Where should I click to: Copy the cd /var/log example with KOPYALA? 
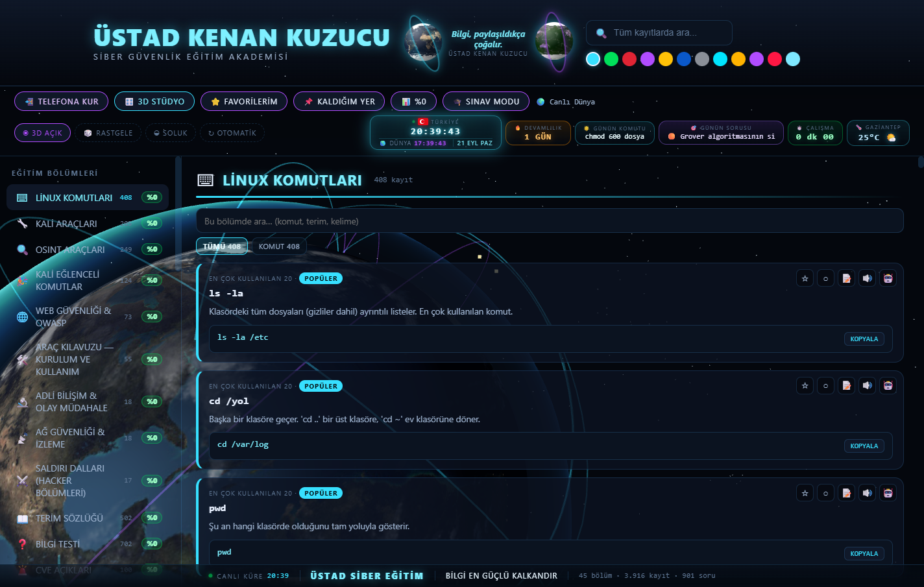[x=864, y=446]
